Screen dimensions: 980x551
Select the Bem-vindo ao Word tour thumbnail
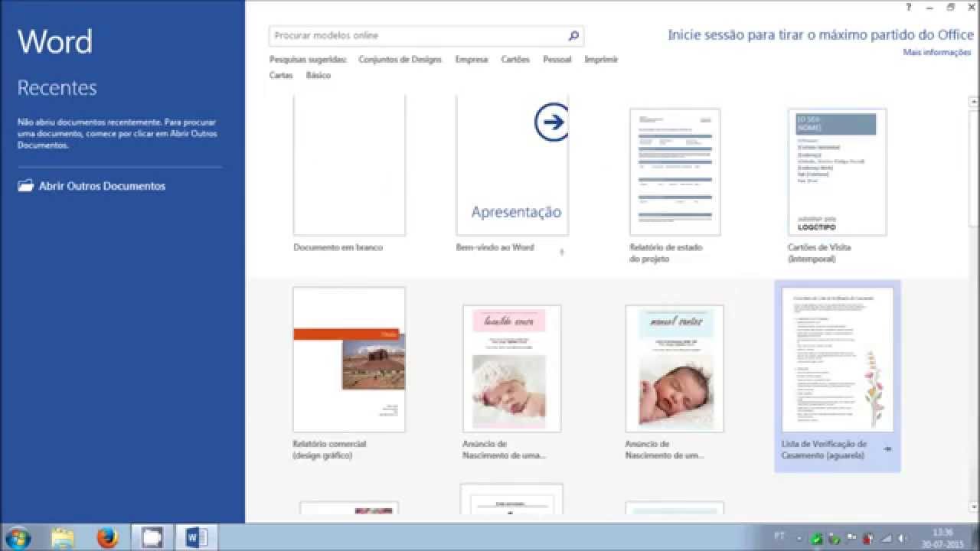[512, 165]
